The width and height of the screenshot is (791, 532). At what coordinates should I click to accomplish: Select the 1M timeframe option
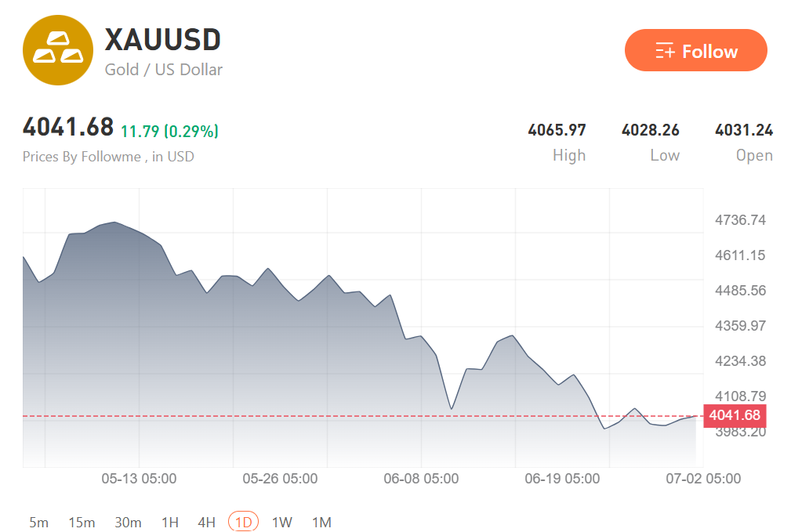coord(321,522)
